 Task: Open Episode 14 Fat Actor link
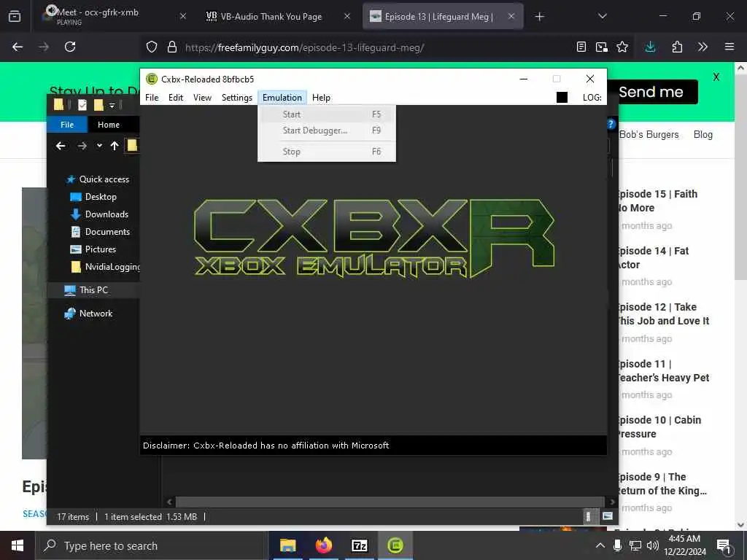pyautogui.click(x=653, y=257)
